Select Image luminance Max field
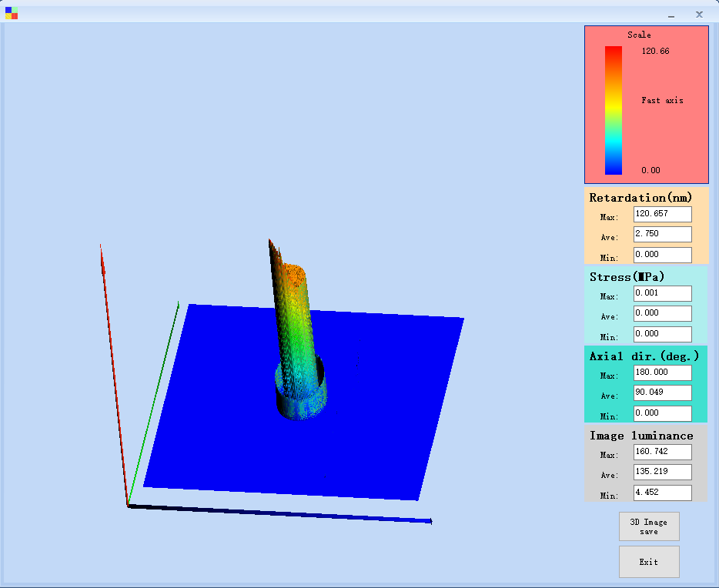Screen dimensions: 719x588 662,452
